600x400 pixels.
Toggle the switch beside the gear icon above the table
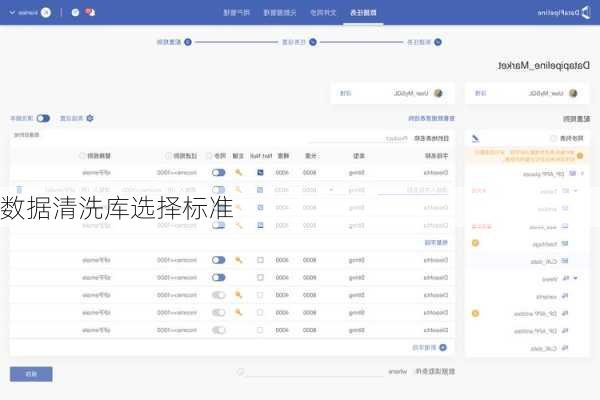[x=43, y=118]
